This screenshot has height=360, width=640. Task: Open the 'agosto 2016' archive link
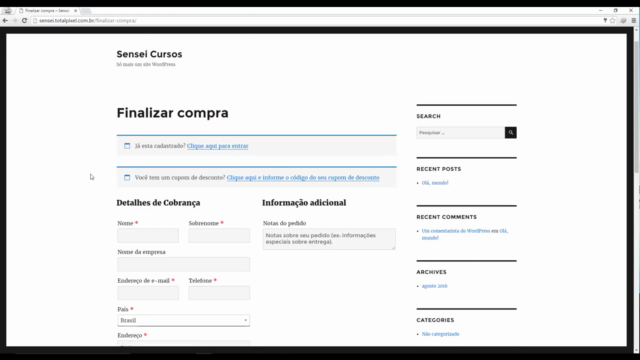click(x=435, y=286)
